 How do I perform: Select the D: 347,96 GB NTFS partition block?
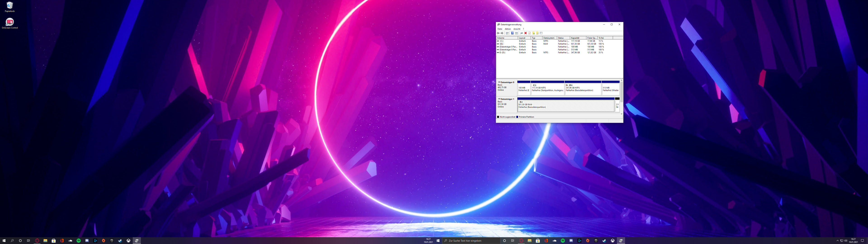(x=583, y=89)
